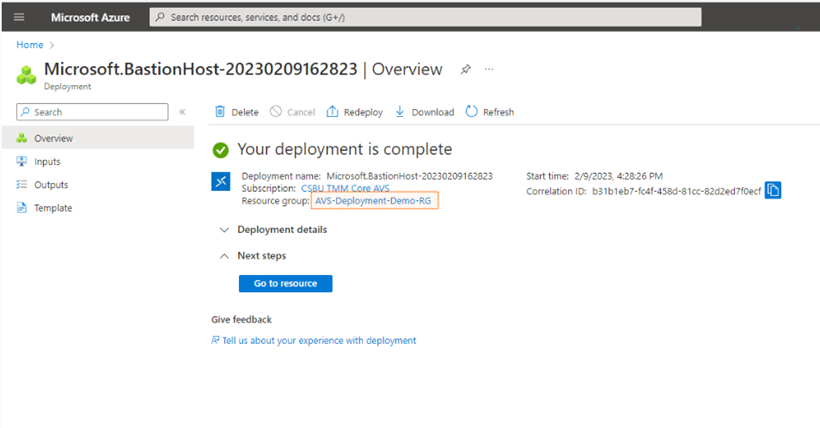Open Tell us about your experience link
820x428 pixels.
pyautogui.click(x=319, y=341)
